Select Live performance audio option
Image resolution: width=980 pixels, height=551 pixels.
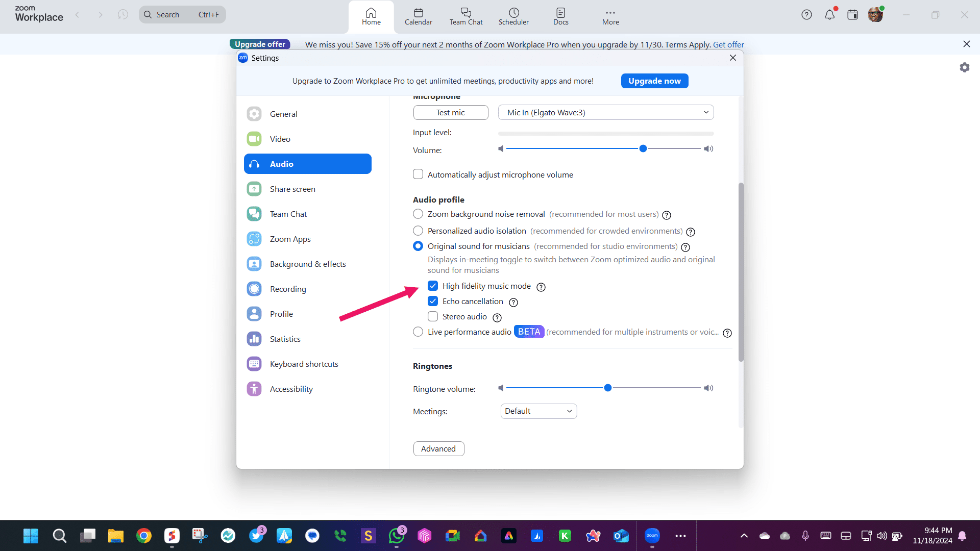point(418,332)
